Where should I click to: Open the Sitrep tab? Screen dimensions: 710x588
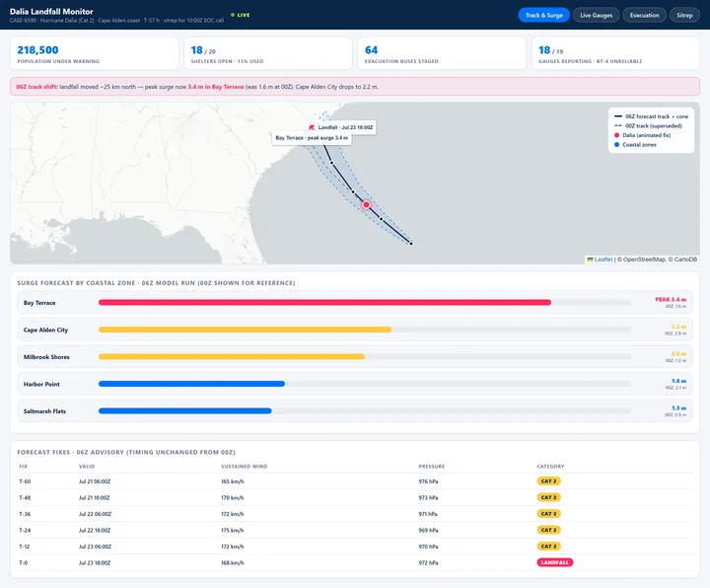point(684,15)
